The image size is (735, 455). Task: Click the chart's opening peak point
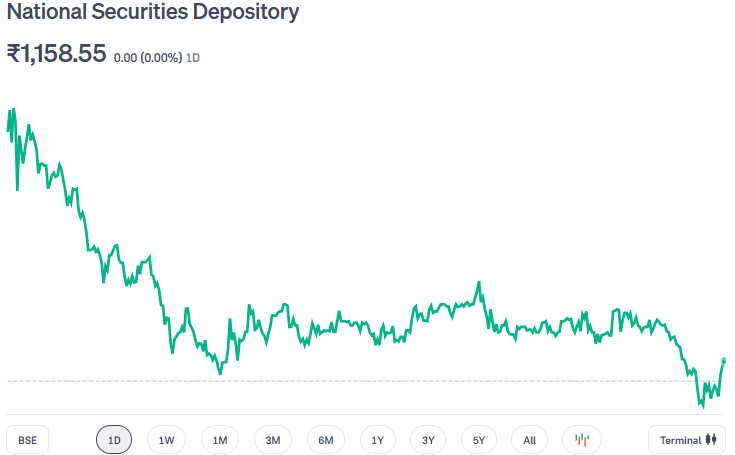click(x=12, y=109)
